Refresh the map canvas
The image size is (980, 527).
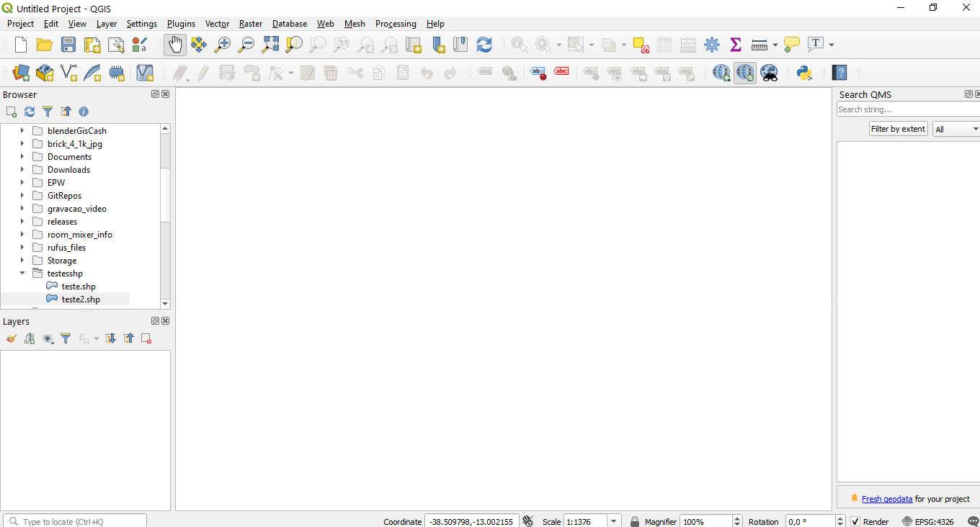[484, 44]
